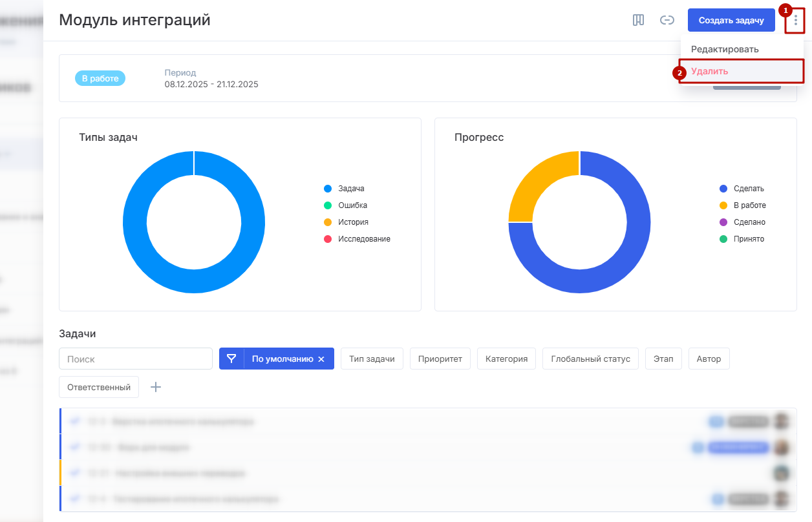812x522 pixels.
Task: Click the 'Ответственный' filter button
Action: coord(99,387)
